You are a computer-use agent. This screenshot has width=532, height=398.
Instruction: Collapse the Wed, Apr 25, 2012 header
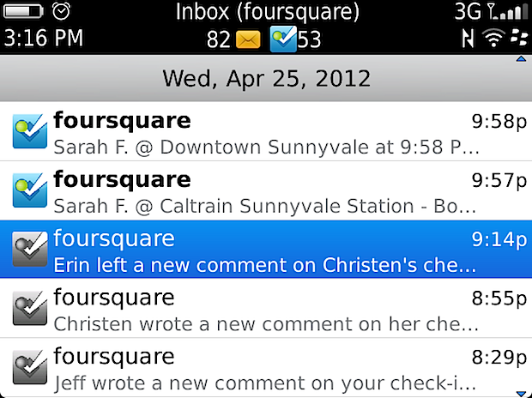pyautogui.click(x=266, y=78)
